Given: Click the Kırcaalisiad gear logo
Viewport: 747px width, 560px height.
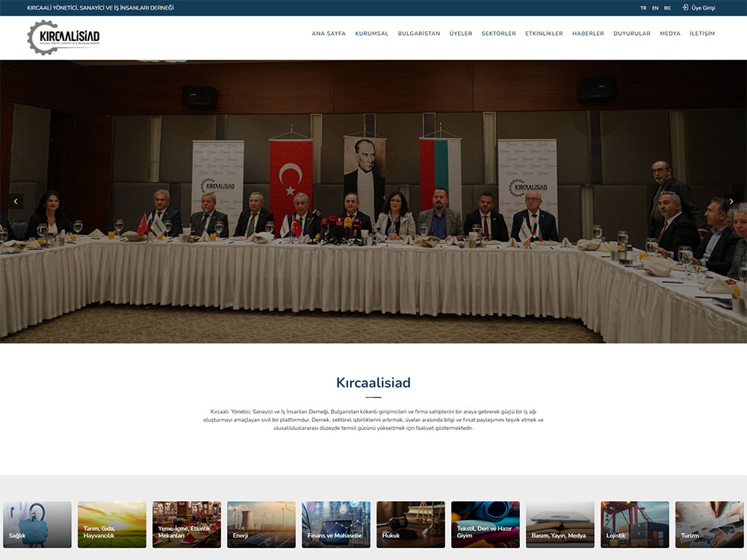Looking at the screenshot, I should click(63, 37).
